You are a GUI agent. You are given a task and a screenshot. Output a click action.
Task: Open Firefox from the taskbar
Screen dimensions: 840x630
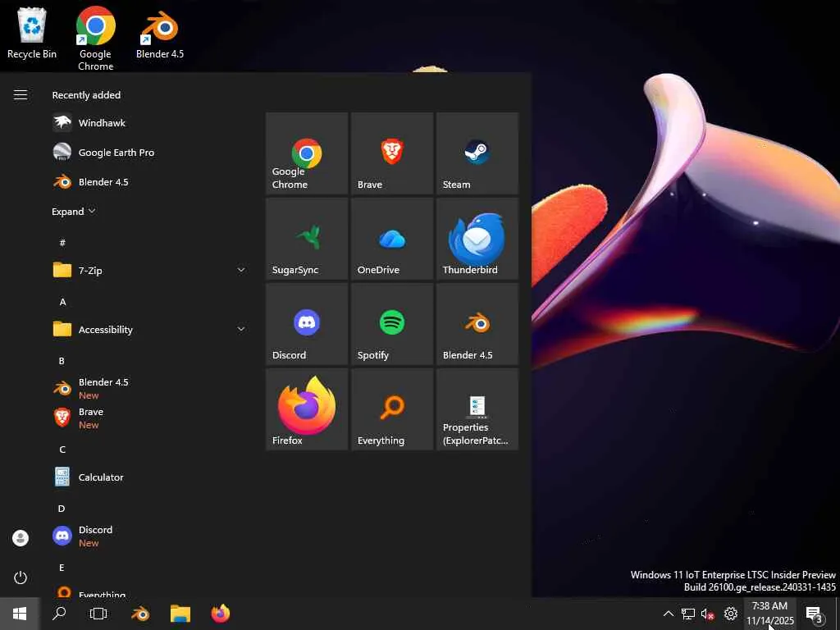[220, 614]
